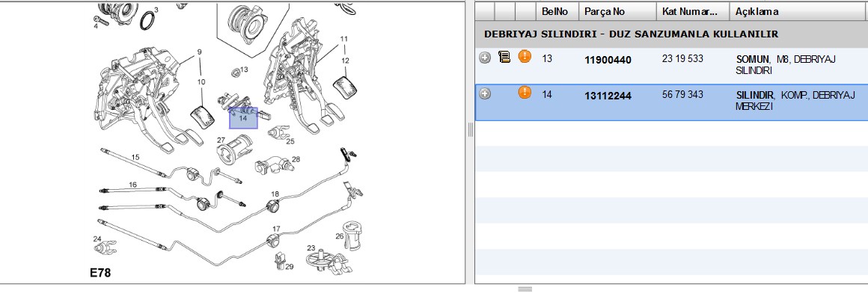Image resolution: width=868 pixels, height=293 pixels.
Task: Select callout 14 highlighted in the diagram
Action: pyautogui.click(x=244, y=118)
